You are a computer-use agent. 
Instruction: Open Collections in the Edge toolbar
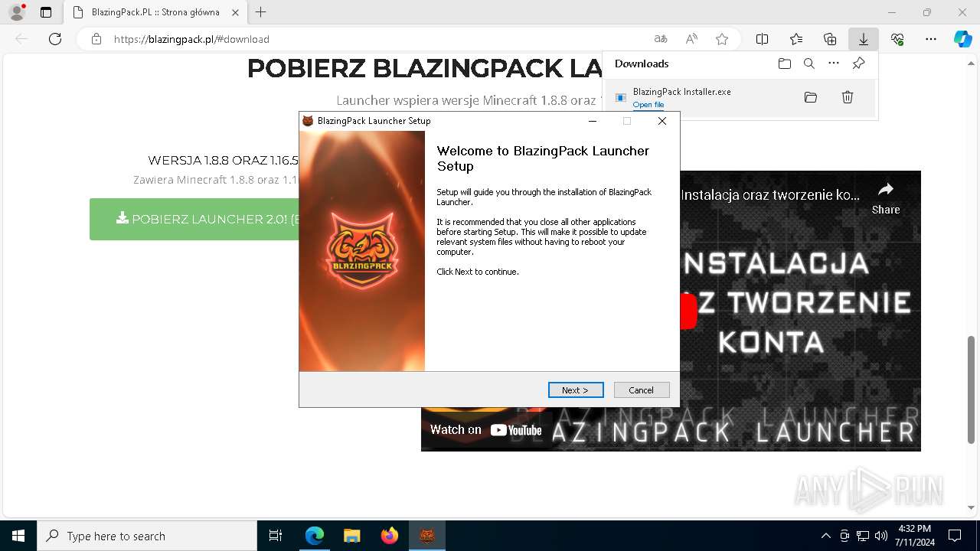830,39
